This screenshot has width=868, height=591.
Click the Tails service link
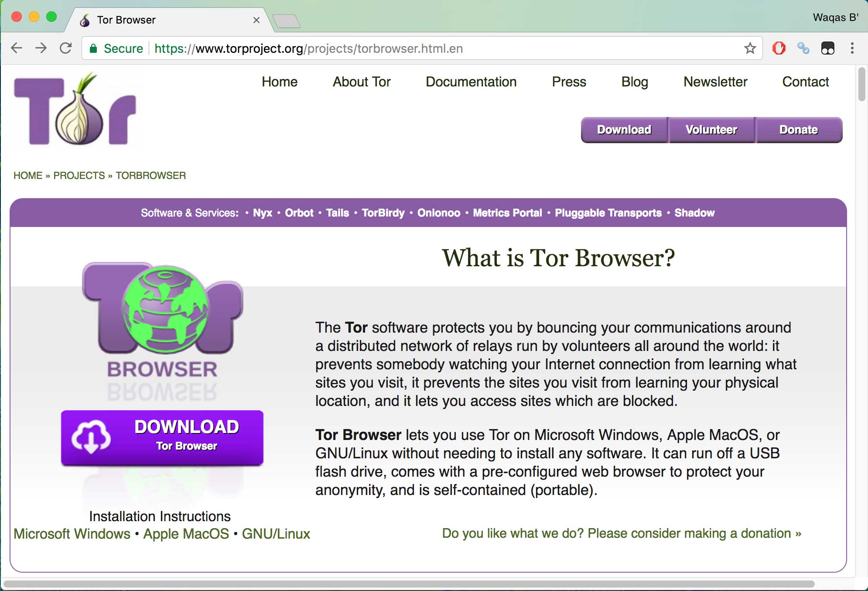(x=341, y=213)
